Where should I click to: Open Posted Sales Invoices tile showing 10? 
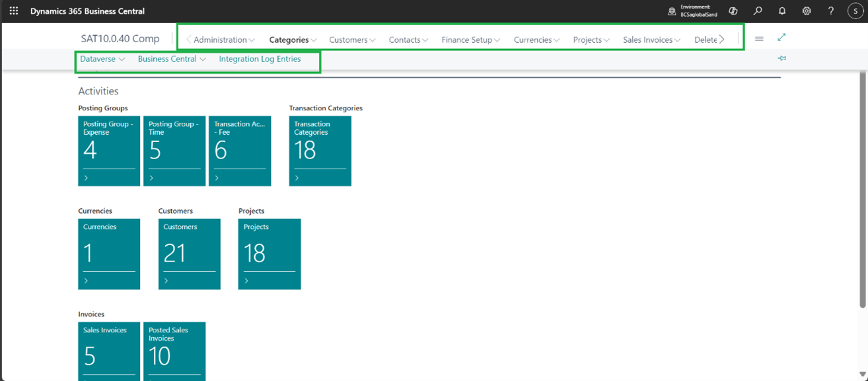pos(174,351)
